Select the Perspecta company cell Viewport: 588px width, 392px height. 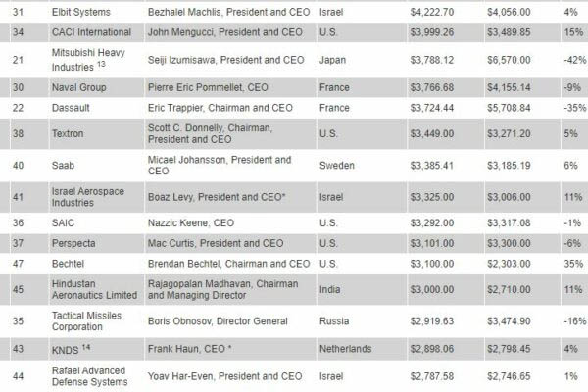click(x=74, y=243)
